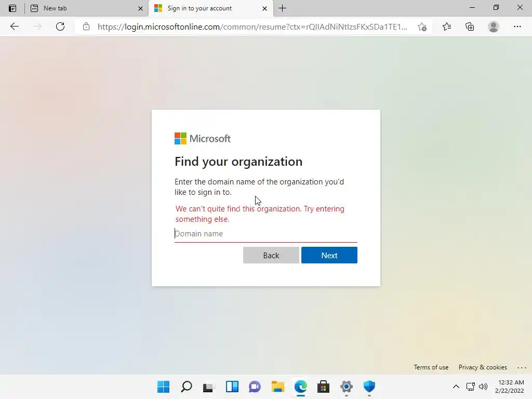Screen dimensions: 532x399
Task: Open the footer more options ellipsis
Action: [522, 367]
